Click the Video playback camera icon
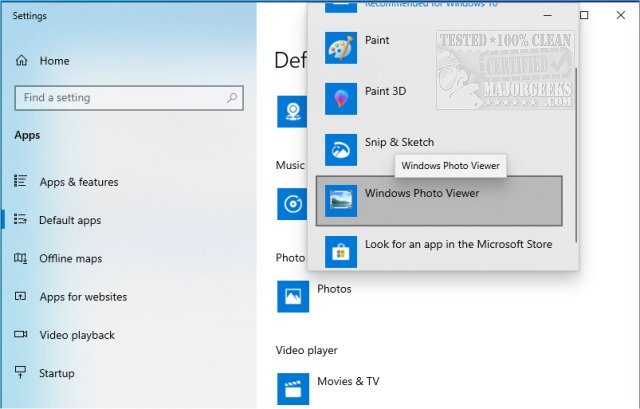The height and width of the screenshot is (409, 640). click(20, 334)
